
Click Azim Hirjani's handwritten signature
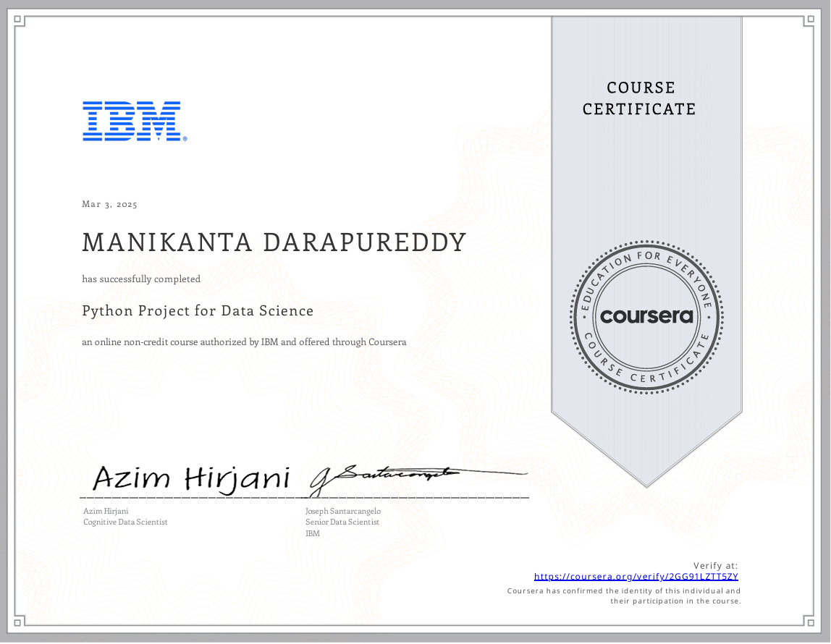192,478
